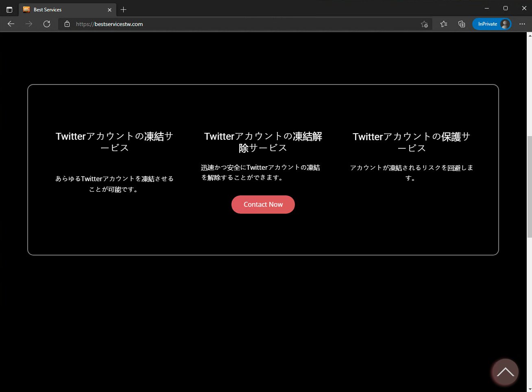
Task: Click the InPrivate profile button
Action: (492, 24)
